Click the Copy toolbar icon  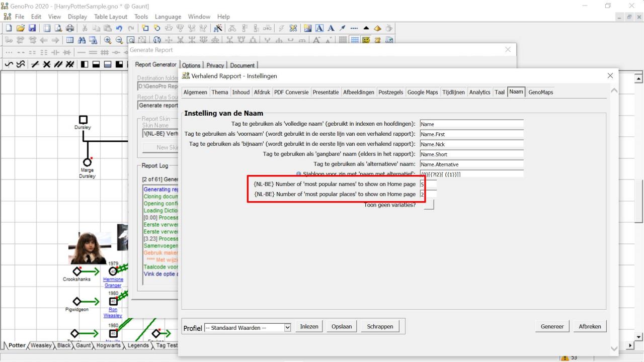coord(96,28)
